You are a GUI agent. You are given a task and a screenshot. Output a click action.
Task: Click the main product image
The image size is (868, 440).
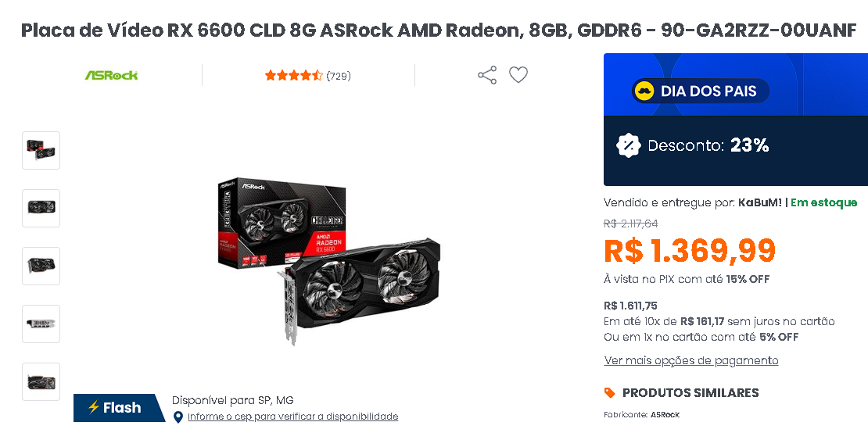328,261
